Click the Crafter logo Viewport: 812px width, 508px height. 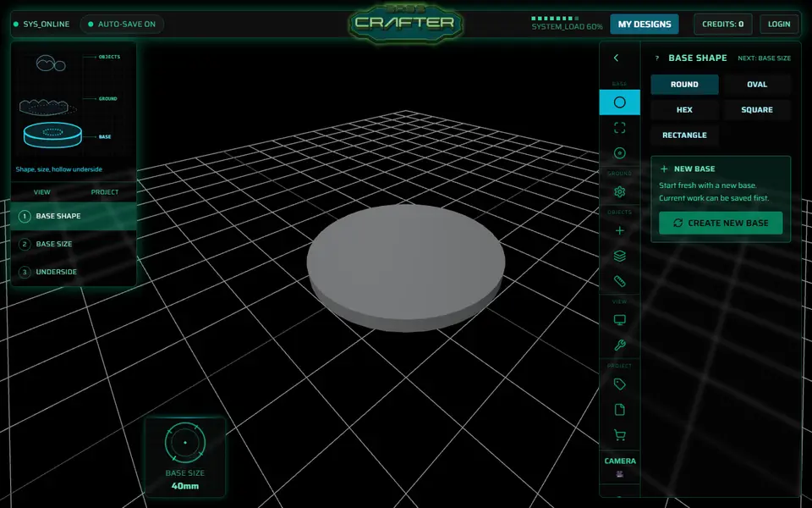405,22
